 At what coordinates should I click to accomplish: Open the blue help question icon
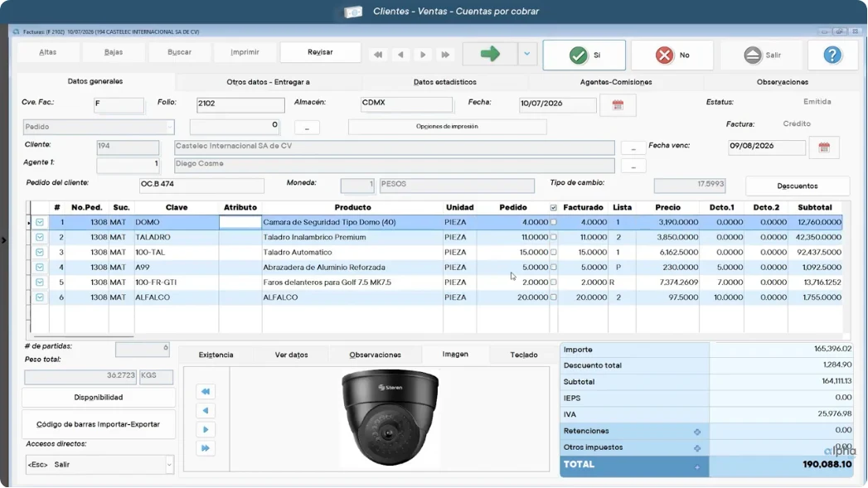point(832,55)
